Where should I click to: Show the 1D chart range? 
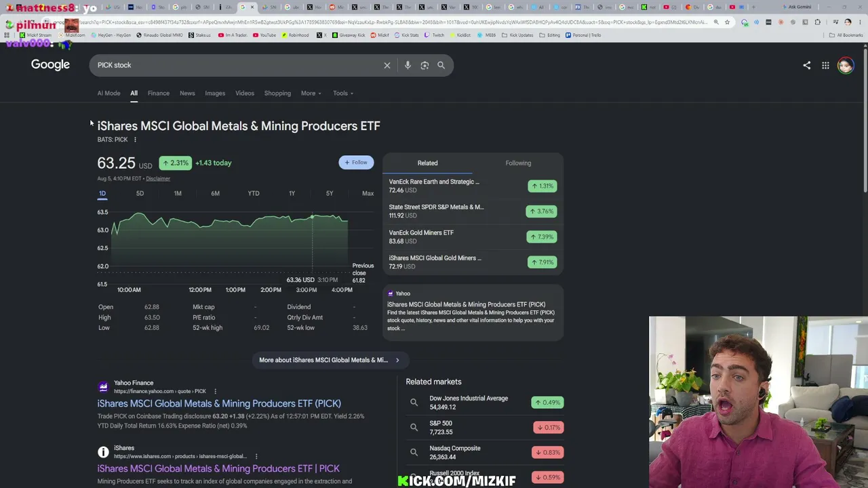(x=102, y=194)
